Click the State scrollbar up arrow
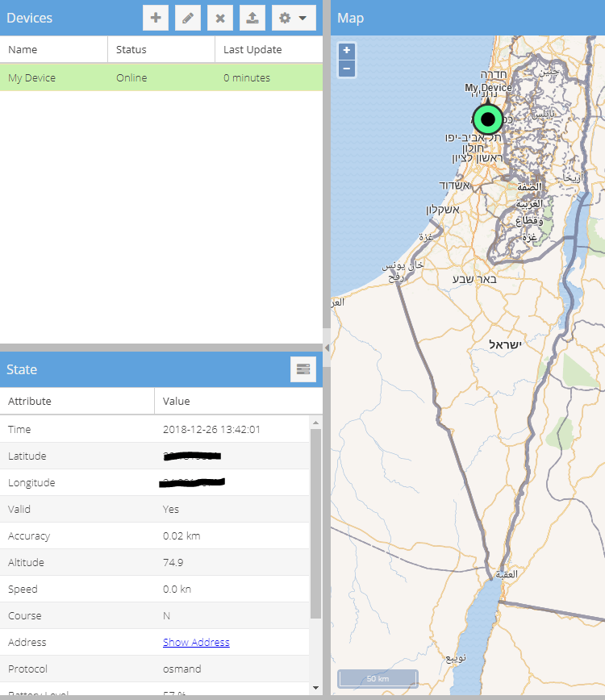Image resolution: width=605 pixels, height=700 pixels. pos(315,423)
